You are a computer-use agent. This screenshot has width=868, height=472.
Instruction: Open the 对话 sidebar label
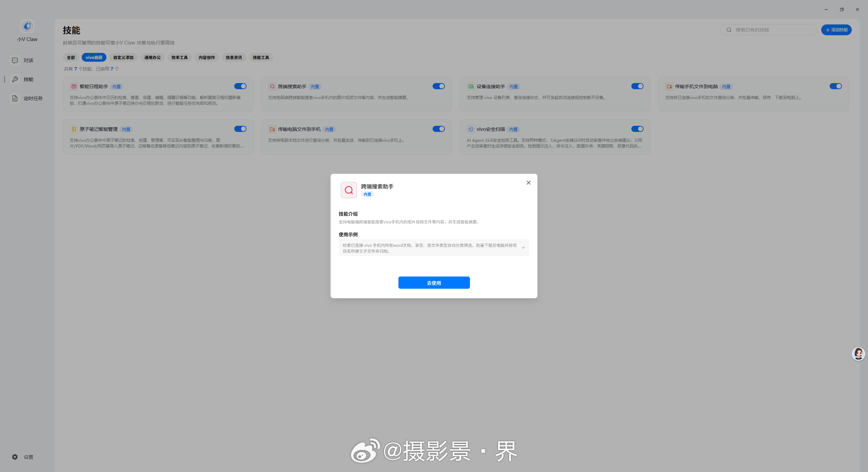point(28,60)
